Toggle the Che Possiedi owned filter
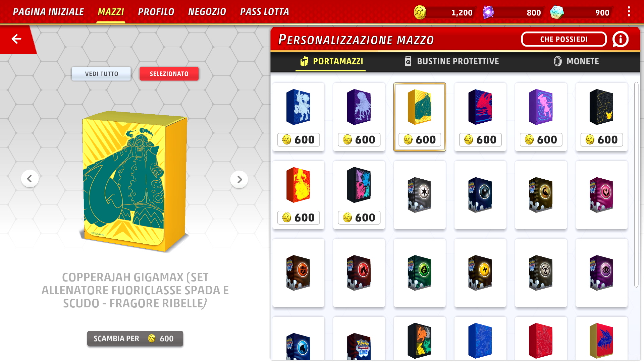The width and height of the screenshot is (644, 362). tap(564, 39)
